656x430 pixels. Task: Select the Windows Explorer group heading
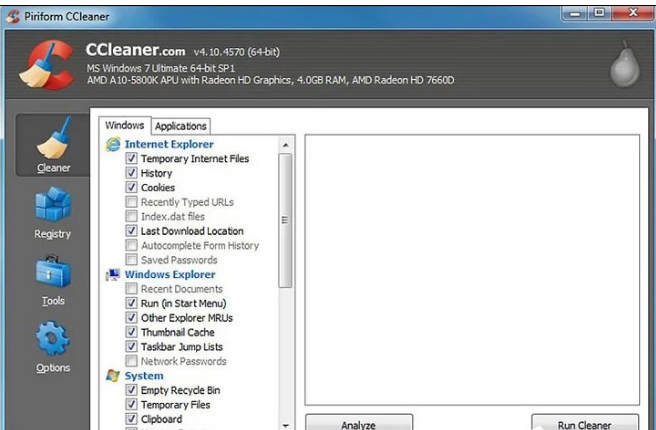(170, 275)
